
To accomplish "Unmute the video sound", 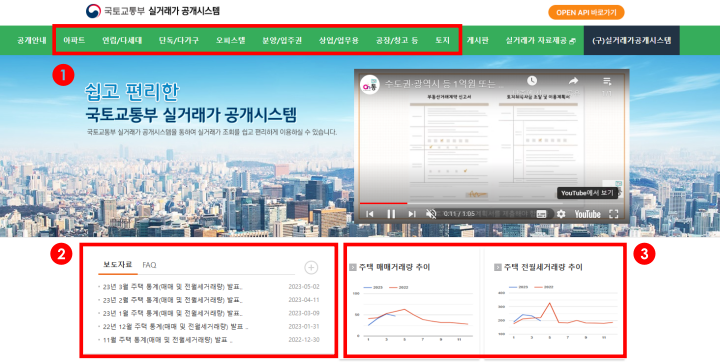I will point(431,214).
